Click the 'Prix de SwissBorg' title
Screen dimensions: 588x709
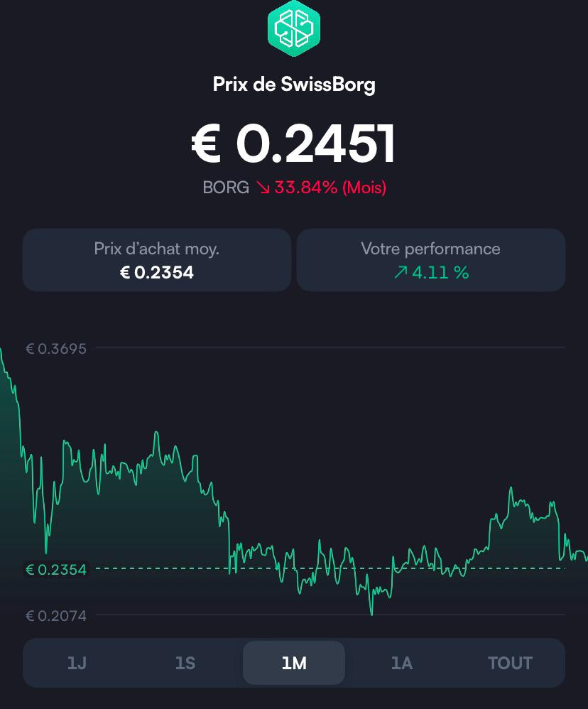[x=294, y=85]
